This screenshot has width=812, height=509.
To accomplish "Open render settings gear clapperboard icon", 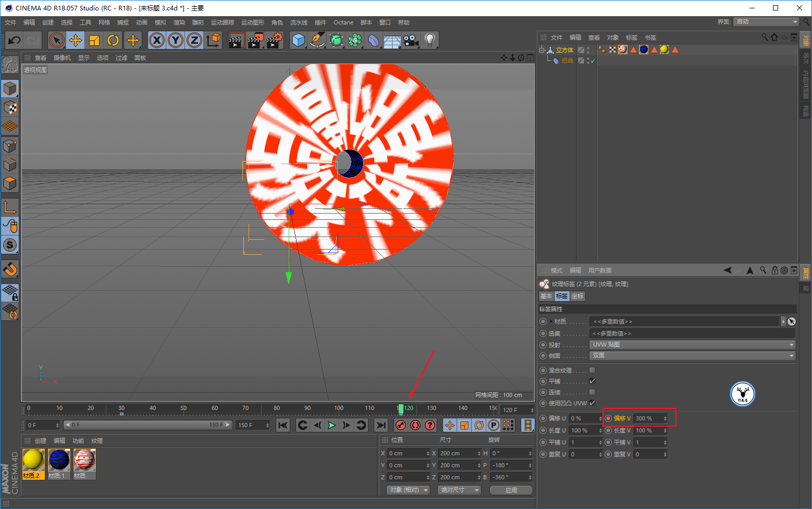I will 275,40.
